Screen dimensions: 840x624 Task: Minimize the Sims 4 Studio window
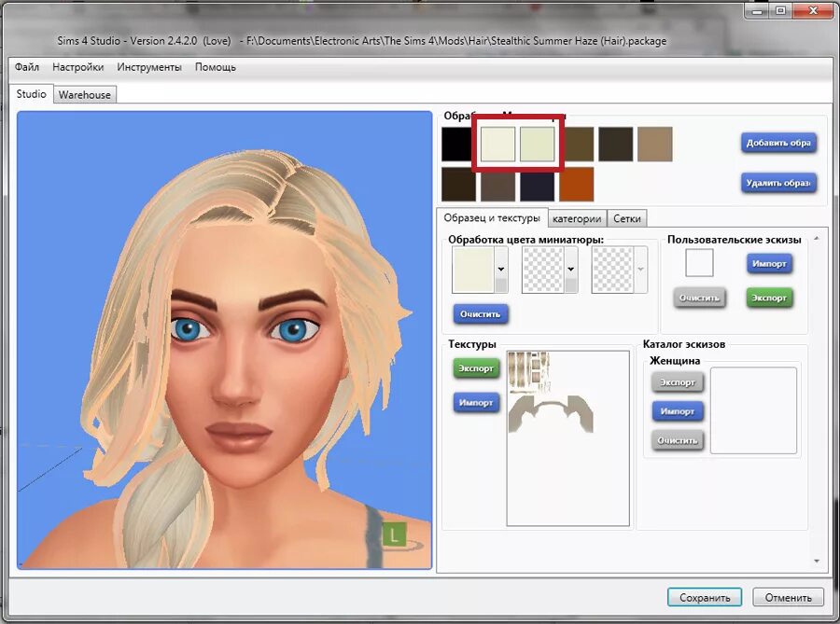tap(758, 10)
